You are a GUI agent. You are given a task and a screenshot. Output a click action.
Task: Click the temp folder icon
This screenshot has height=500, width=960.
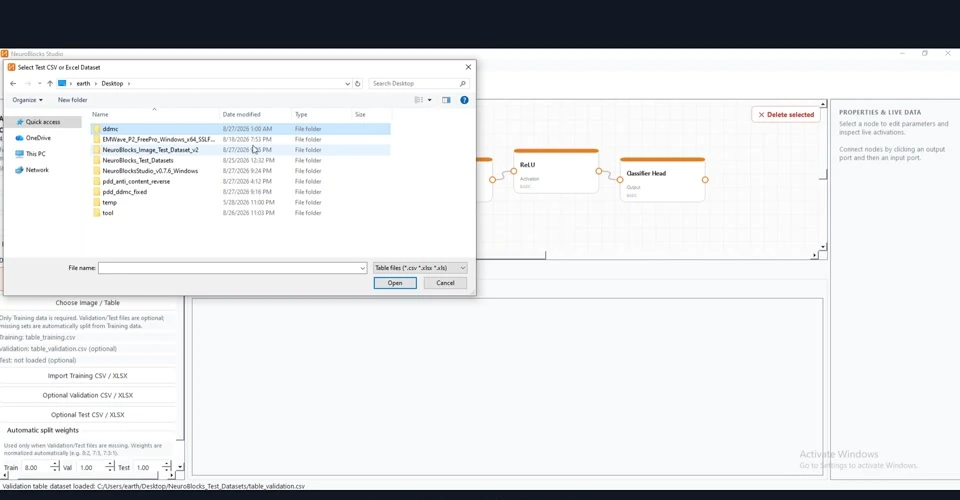click(x=97, y=202)
